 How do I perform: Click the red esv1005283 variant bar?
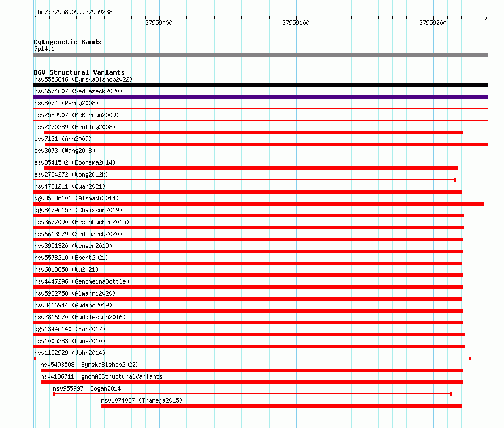[x=249, y=346]
